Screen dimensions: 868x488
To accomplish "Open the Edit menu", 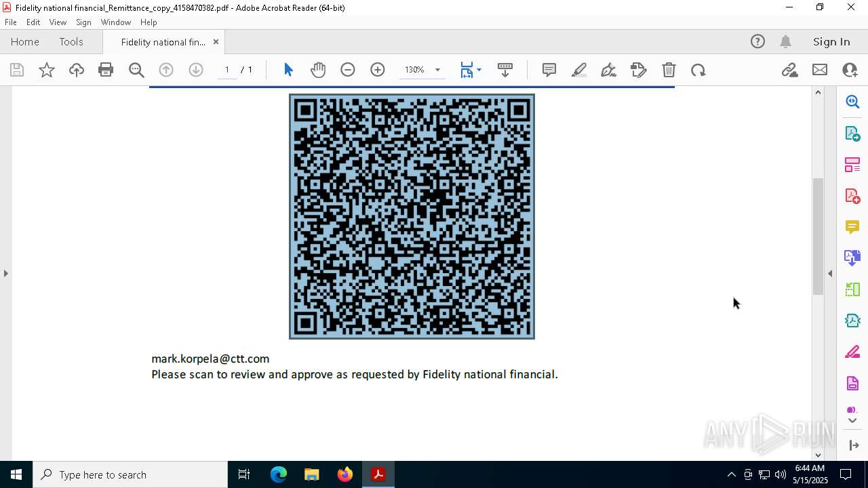I will pyautogui.click(x=33, y=22).
